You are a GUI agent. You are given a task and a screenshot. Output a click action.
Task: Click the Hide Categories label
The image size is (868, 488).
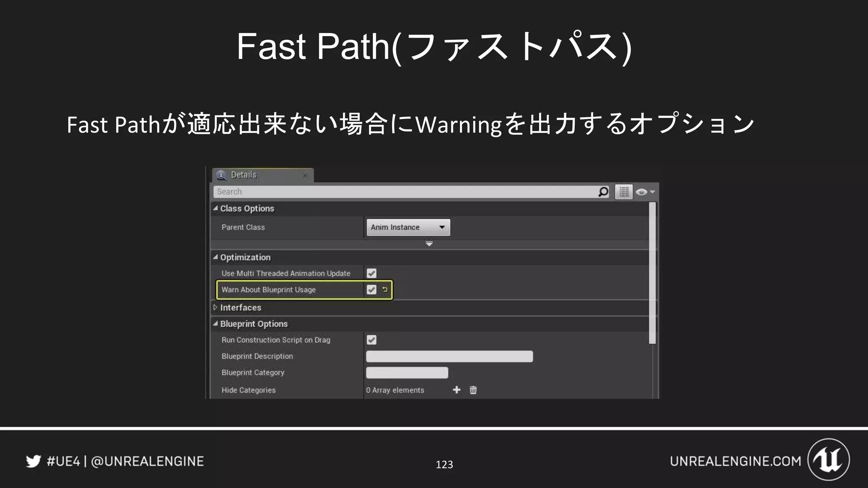tap(248, 390)
